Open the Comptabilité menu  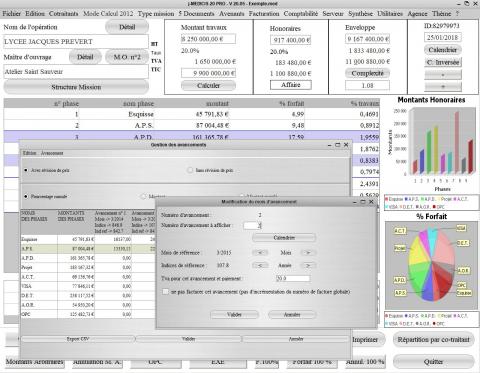pos(301,14)
